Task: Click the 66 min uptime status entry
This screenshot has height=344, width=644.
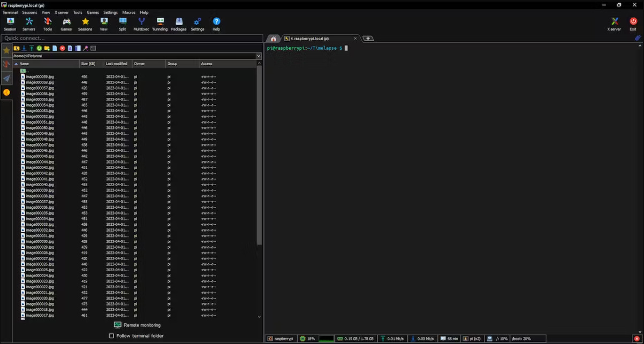Action: tap(449, 339)
